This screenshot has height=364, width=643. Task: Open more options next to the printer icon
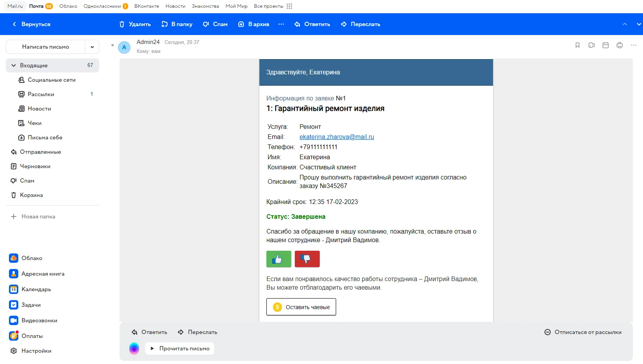coord(634,45)
